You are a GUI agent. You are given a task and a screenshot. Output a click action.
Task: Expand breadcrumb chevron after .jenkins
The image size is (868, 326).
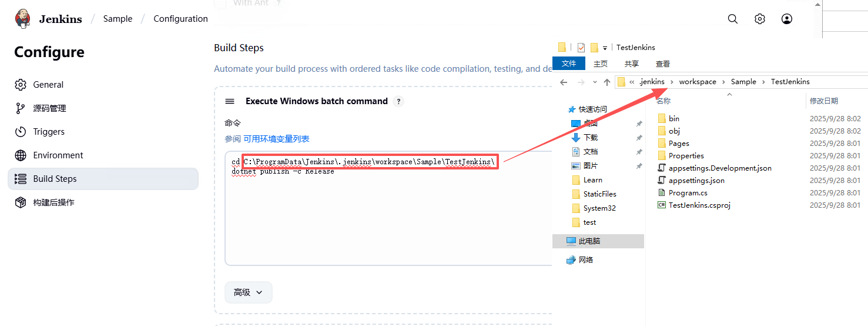(672, 82)
